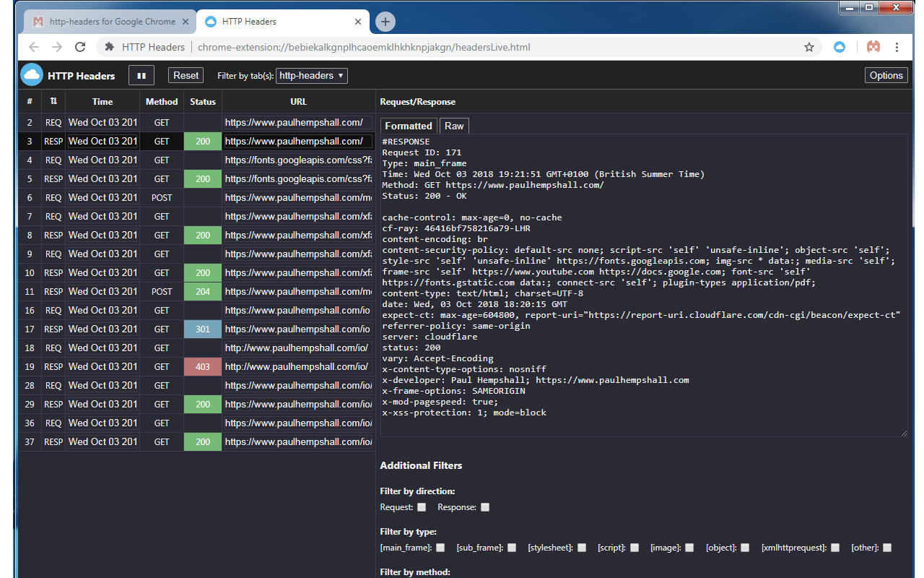
Task: Select the red 403 status row
Action: pyautogui.click(x=196, y=367)
